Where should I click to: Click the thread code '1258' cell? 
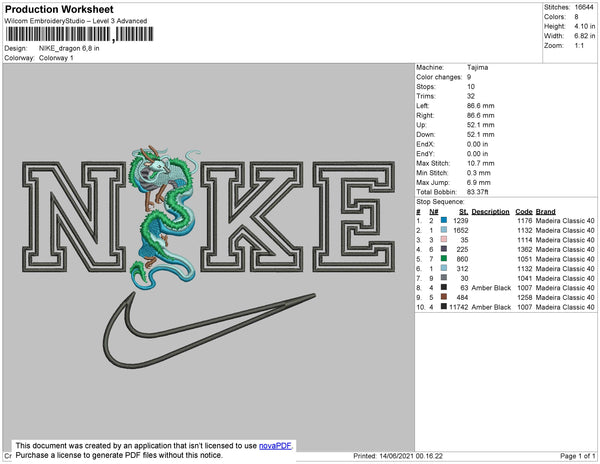(524, 297)
